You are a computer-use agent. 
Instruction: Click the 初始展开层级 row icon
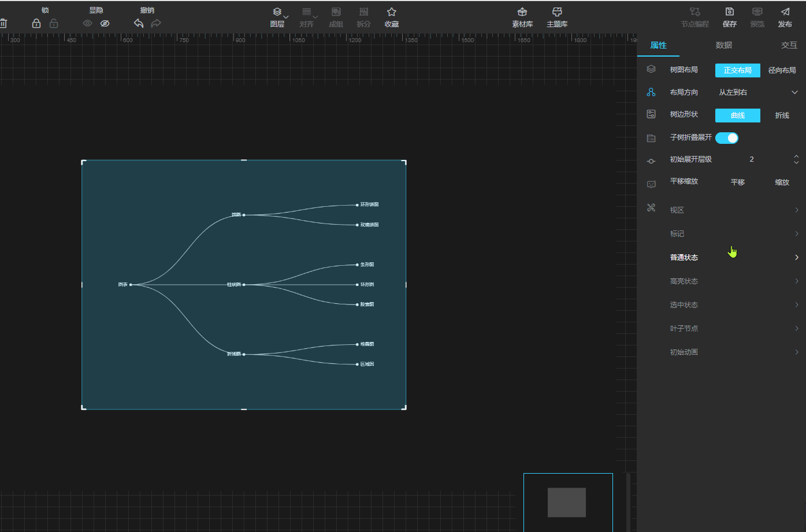651,161
